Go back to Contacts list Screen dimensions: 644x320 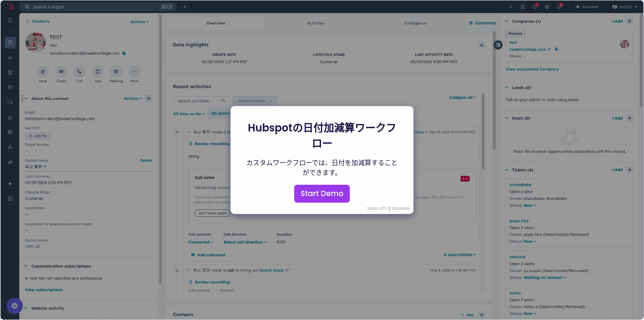tap(38, 21)
